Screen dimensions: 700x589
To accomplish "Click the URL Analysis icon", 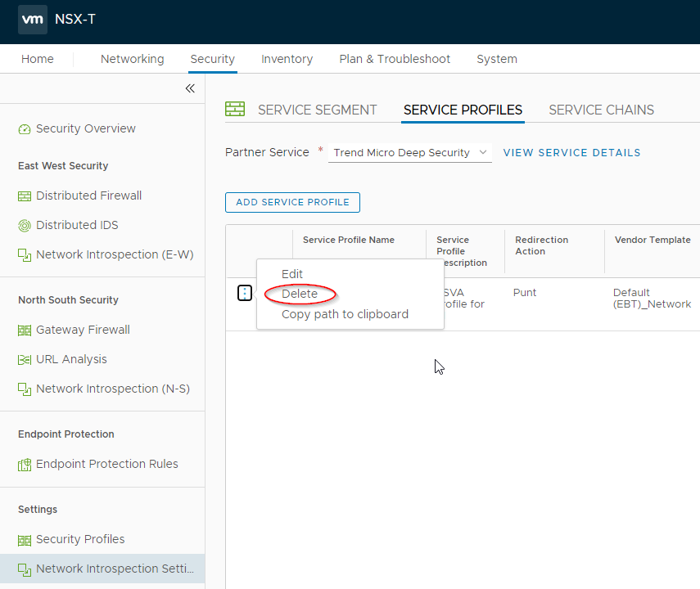I will pyautogui.click(x=25, y=360).
